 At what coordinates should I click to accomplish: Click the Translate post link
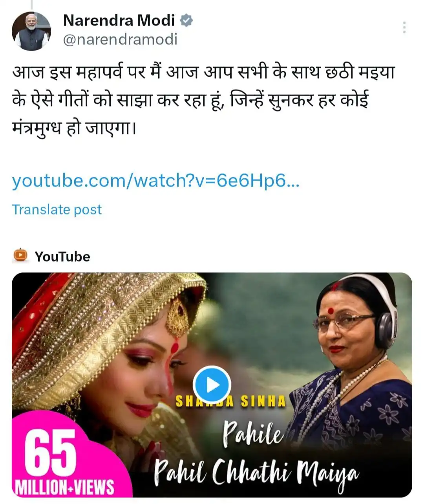57,209
